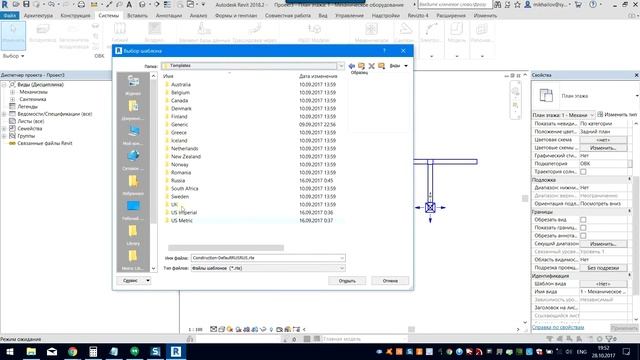The image size is (640, 360).
Task: Select the Generic folder
Action: 180,124
